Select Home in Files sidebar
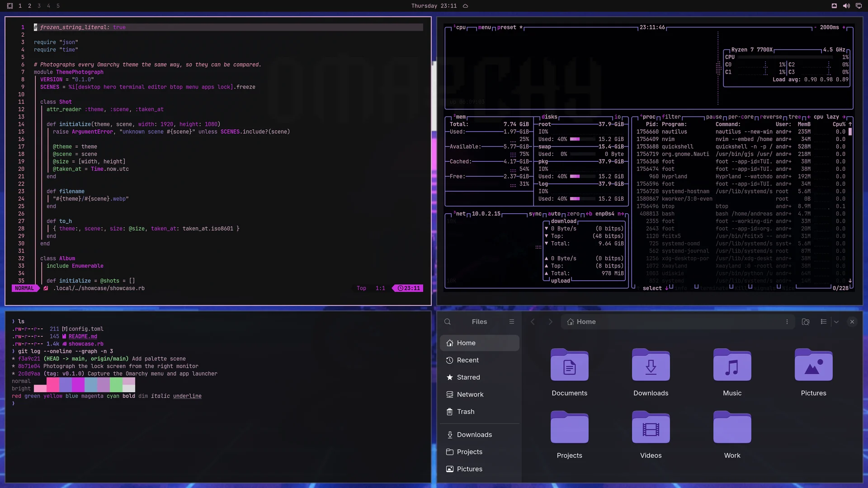The image size is (868, 488). [479, 343]
